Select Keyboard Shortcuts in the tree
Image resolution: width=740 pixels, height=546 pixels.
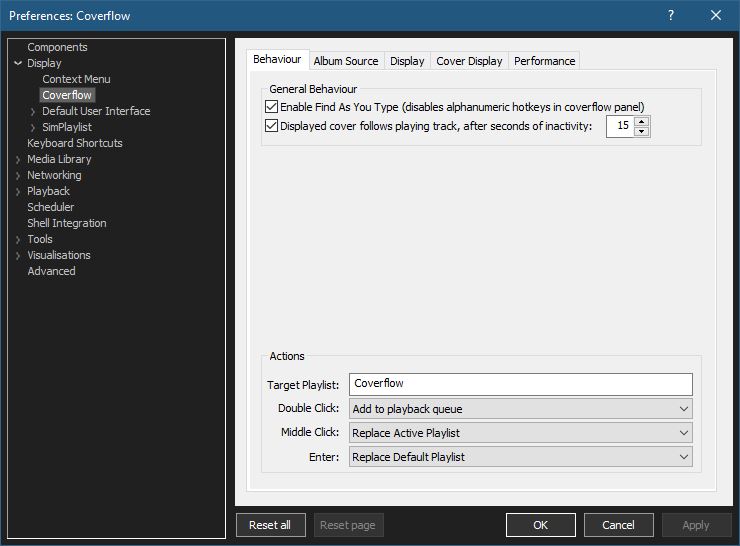(x=75, y=143)
